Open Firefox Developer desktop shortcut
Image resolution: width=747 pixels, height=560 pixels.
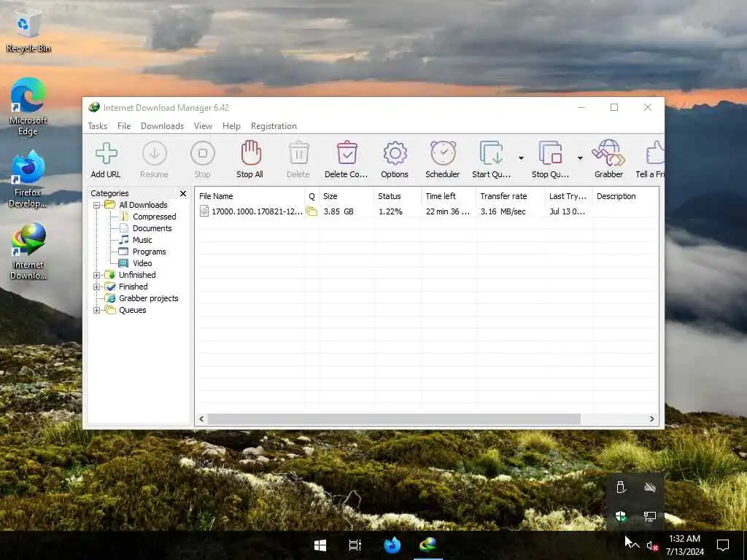coord(28,179)
